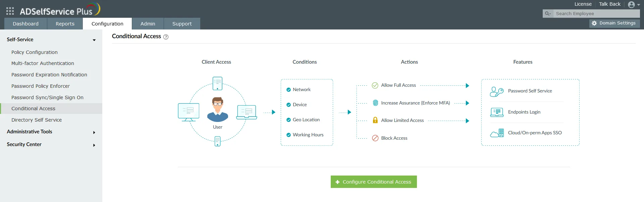
Task: Open the Talk Back link
Action: 610,4
